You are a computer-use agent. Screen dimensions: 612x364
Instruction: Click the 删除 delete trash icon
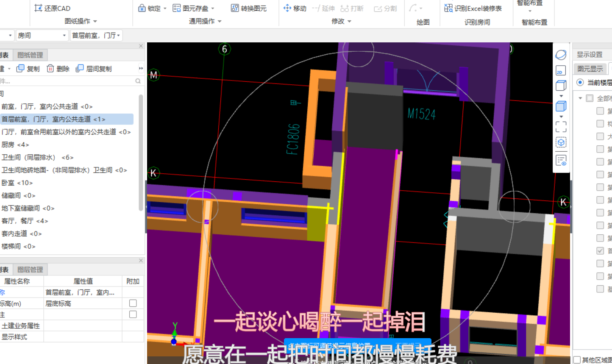click(50, 69)
